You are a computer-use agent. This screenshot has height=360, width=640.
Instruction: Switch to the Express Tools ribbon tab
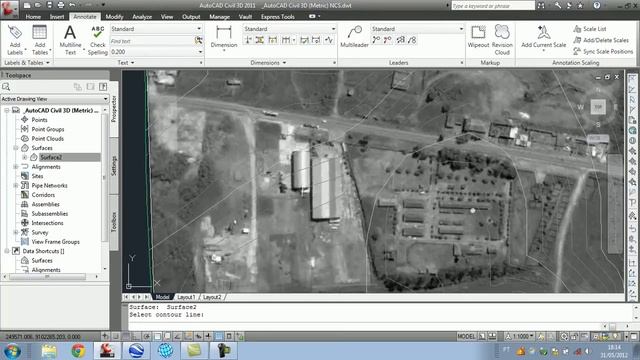tap(278, 17)
